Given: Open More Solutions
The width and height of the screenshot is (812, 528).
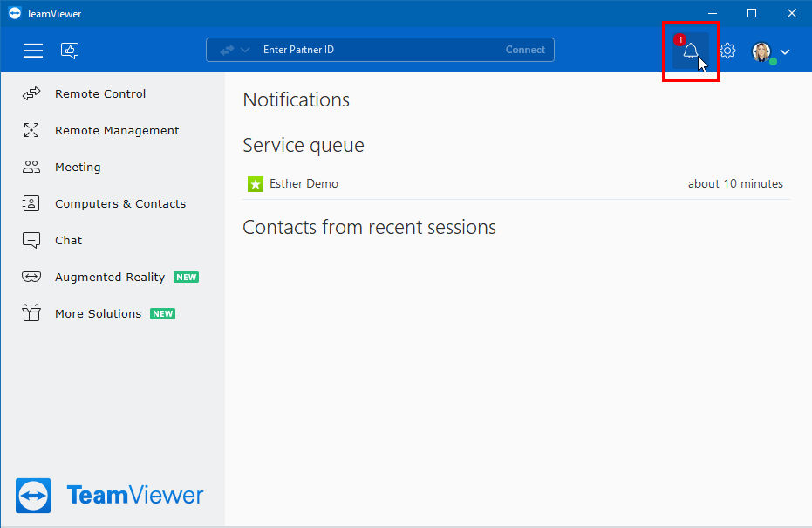Looking at the screenshot, I should coord(98,314).
